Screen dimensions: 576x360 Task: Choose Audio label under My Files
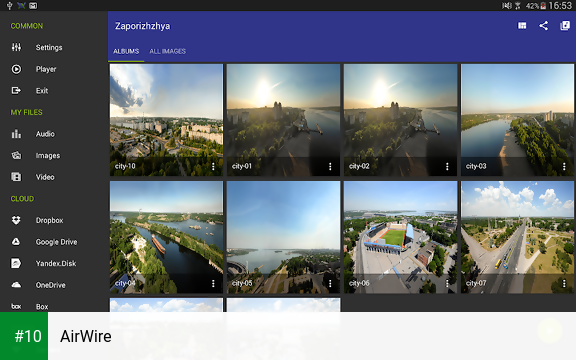(45, 134)
